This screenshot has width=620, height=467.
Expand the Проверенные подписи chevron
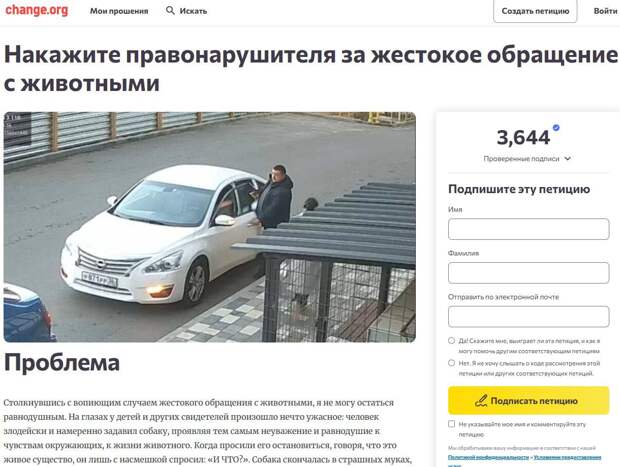[567, 159]
